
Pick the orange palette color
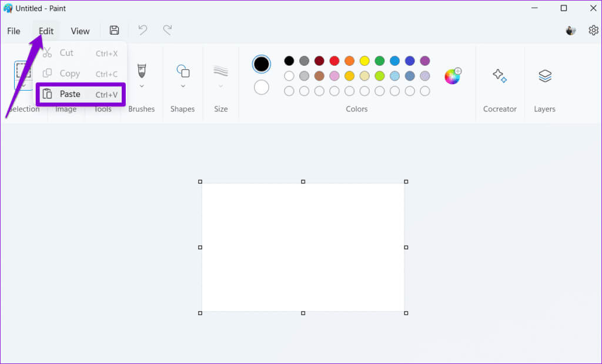click(x=349, y=61)
